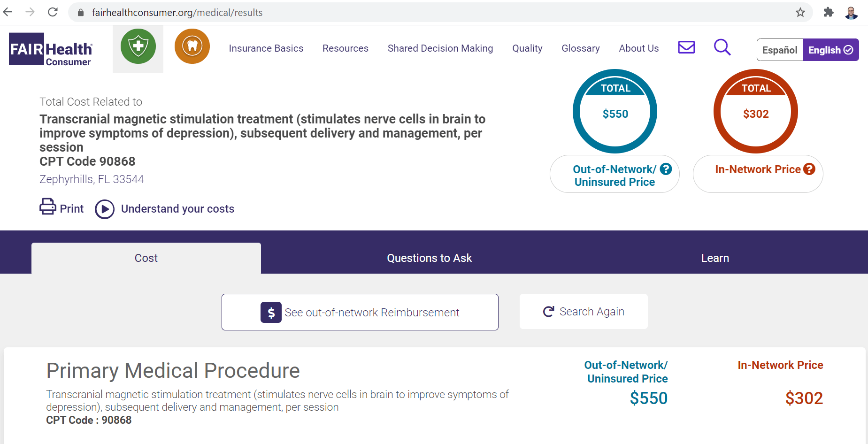Click the Out-of-Network price help icon

tap(666, 169)
